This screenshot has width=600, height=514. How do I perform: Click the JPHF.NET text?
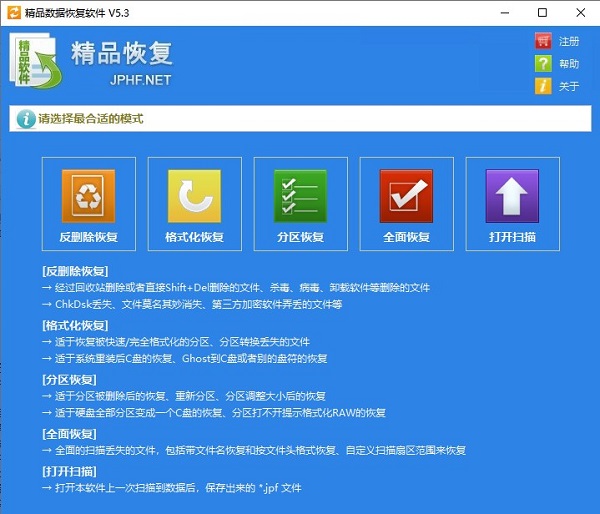click(140, 80)
